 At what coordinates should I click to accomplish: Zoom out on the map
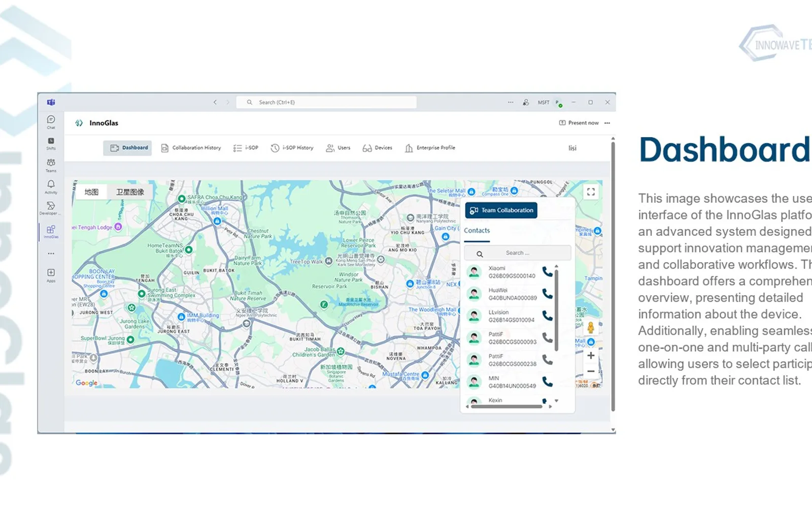591,372
